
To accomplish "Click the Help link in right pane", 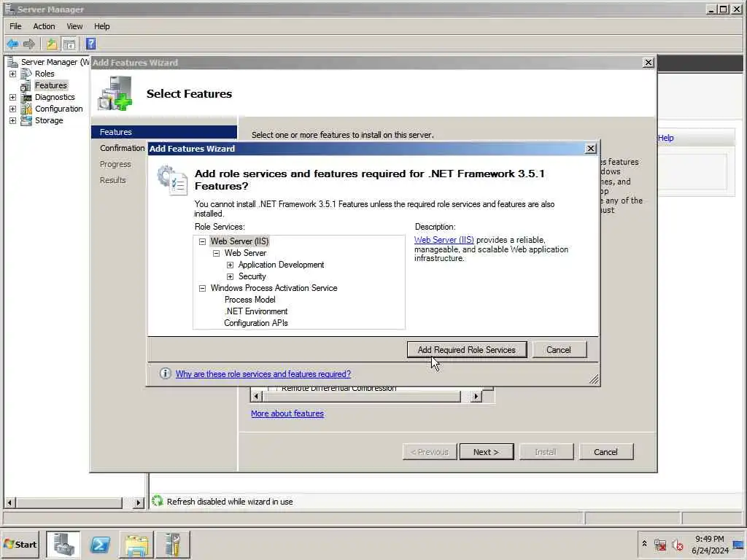I will (x=666, y=138).
